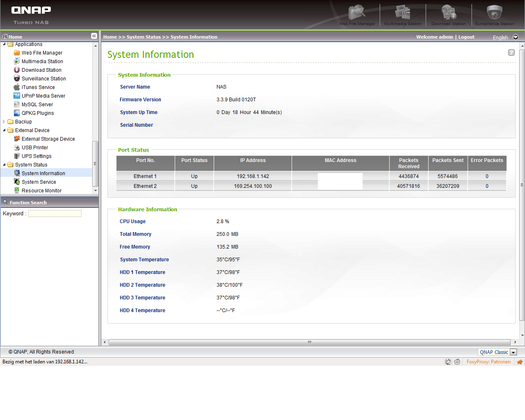This screenshot has width=525, height=420.
Task: Click the Ethernet 1 packets sent value 5574486
Action: (447, 176)
